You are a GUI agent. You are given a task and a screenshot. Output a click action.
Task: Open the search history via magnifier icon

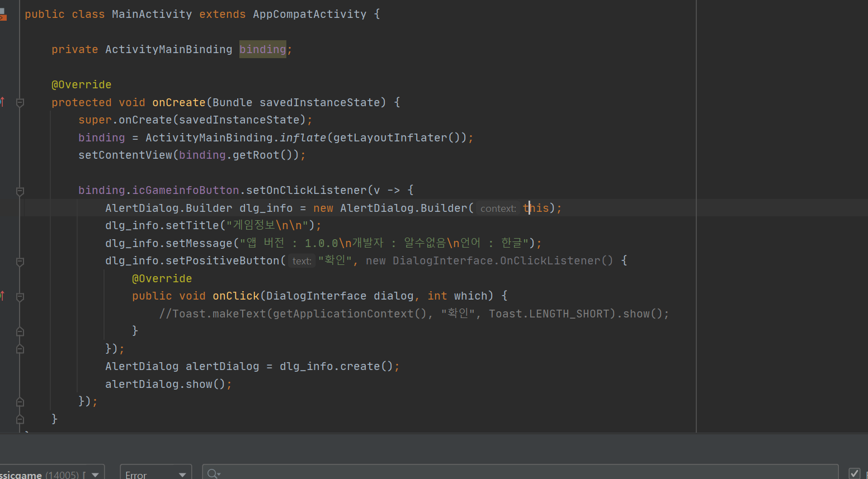click(213, 473)
